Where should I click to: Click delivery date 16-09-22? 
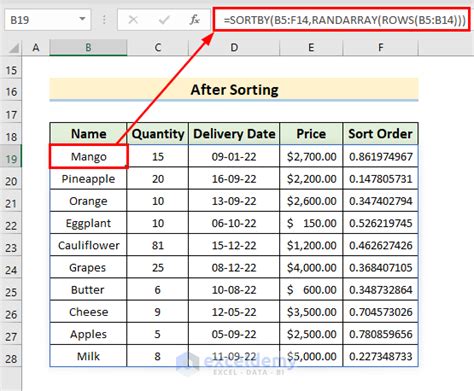point(234,179)
